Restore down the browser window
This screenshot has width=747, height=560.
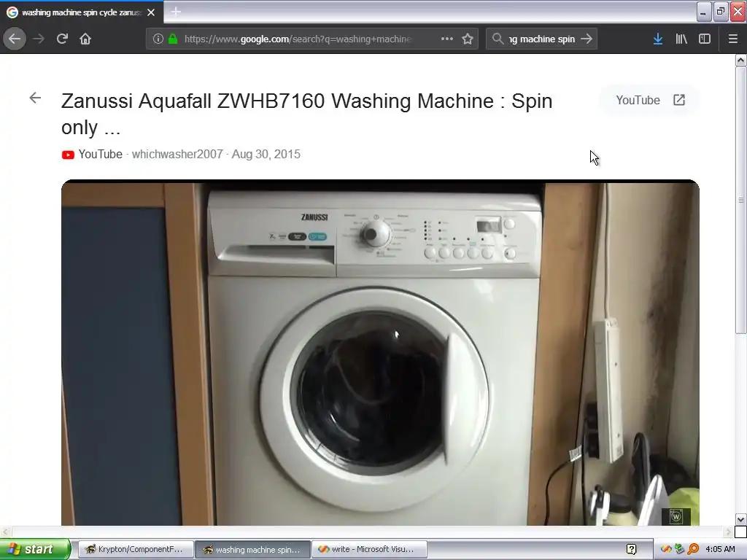pyautogui.click(x=721, y=12)
